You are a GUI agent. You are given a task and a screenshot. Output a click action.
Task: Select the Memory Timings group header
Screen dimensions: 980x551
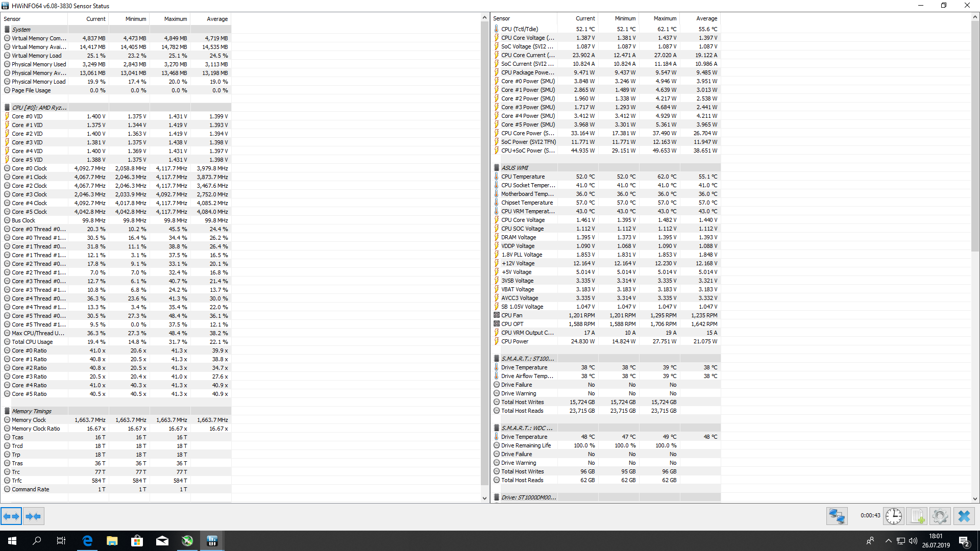pos(32,411)
